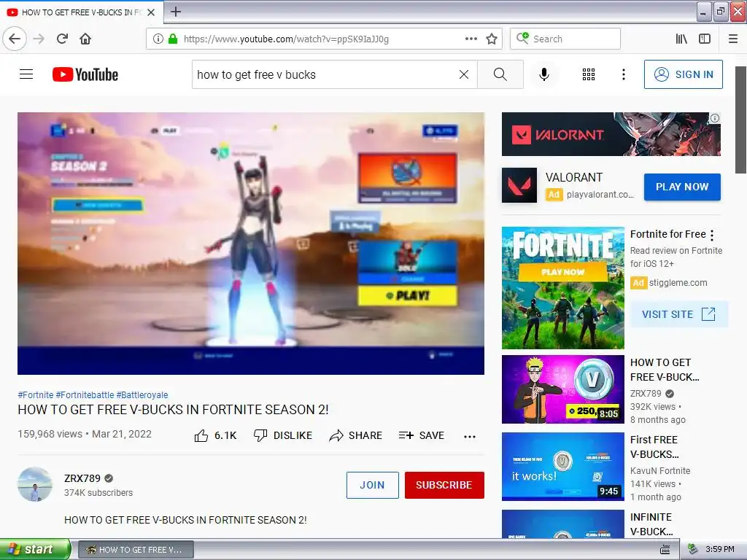Click the SHARE arrow button
Image resolution: width=747 pixels, height=560 pixels.
356,435
